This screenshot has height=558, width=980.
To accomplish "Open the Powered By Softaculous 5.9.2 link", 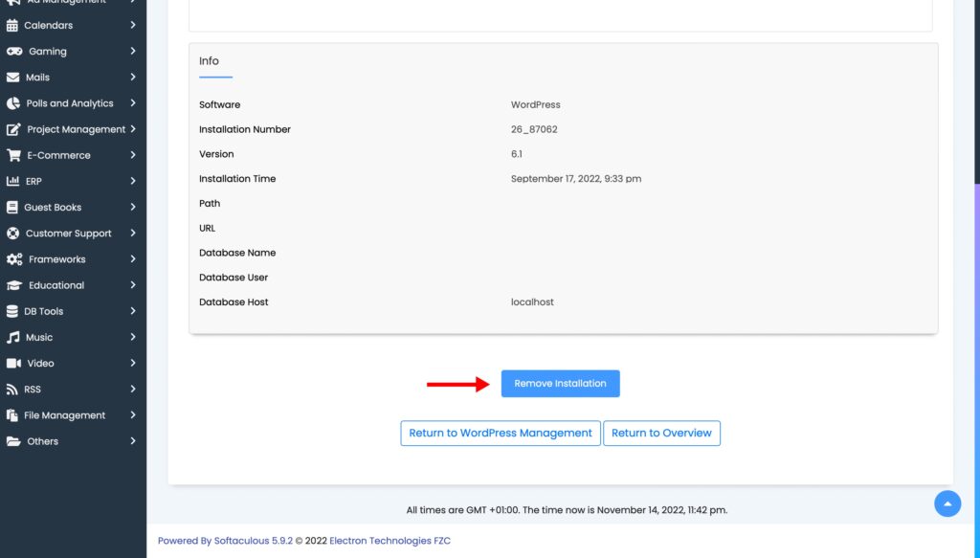I will pyautogui.click(x=225, y=541).
